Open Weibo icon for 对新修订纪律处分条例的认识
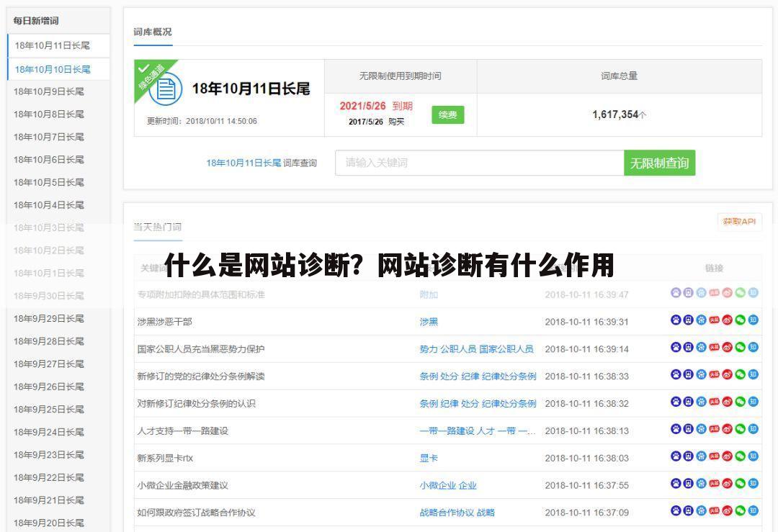Image resolution: width=778 pixels, height=532 pixels. (728, 402)
